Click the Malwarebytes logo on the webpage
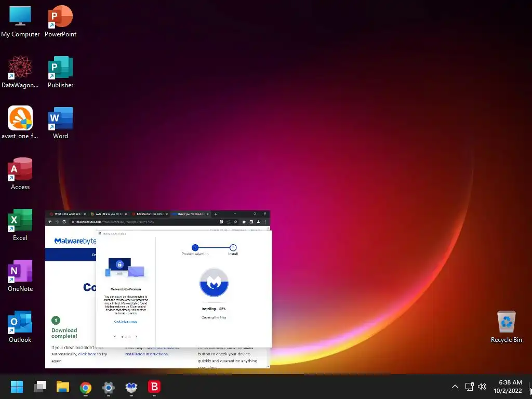532x399 pixels. (75, 241)
